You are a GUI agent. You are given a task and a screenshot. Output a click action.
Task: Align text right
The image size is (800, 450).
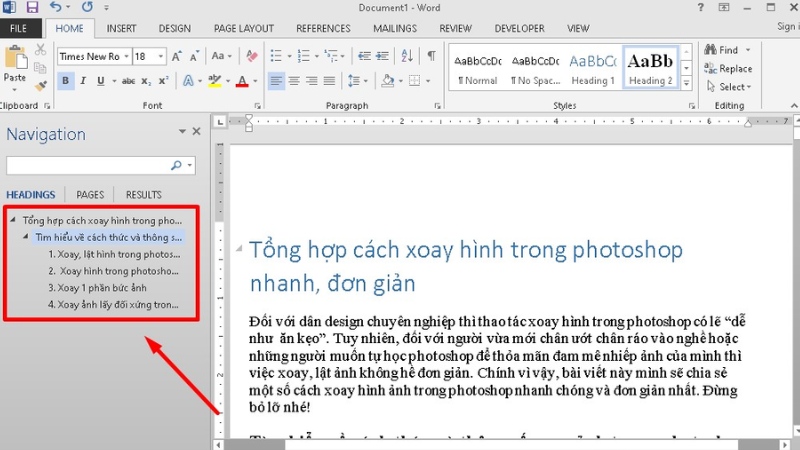coord(312,81)
